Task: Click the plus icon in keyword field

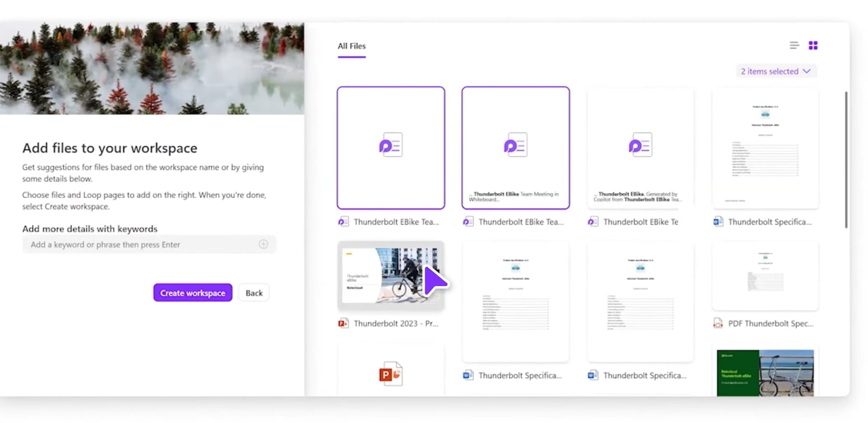Action: 263,244
